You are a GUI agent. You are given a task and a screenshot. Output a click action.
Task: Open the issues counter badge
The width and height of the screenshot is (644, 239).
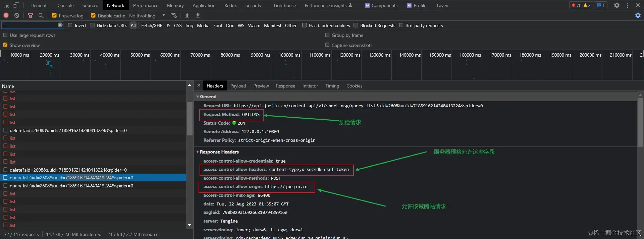pyautogui.click(x=601, y=5)
